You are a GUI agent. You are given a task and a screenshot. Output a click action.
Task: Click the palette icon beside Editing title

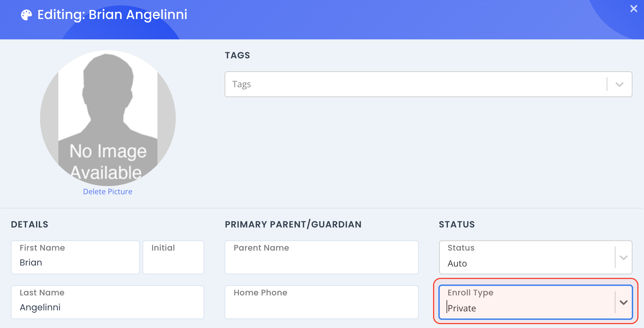[26, 15]
